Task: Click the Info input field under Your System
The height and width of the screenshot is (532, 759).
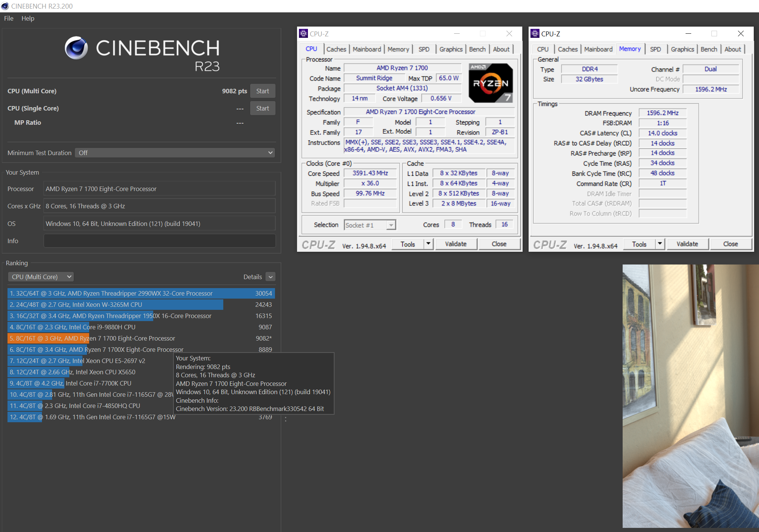Action: (x=159, y=241)
